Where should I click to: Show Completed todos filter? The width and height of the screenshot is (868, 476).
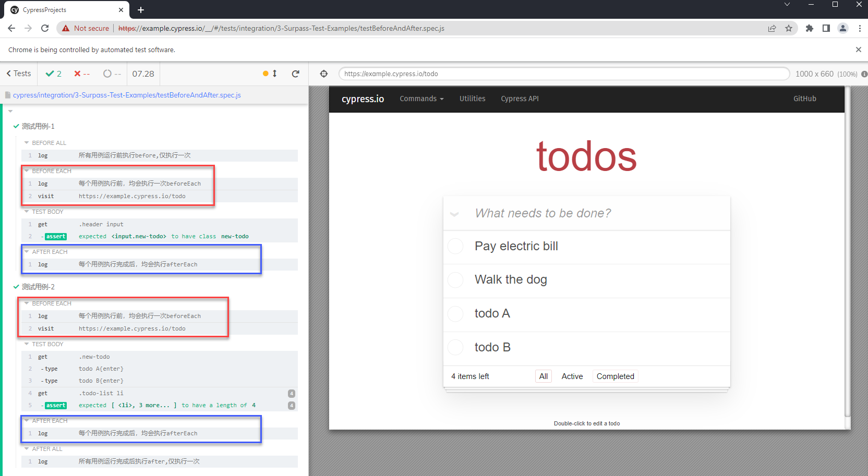tap(616, 376)
